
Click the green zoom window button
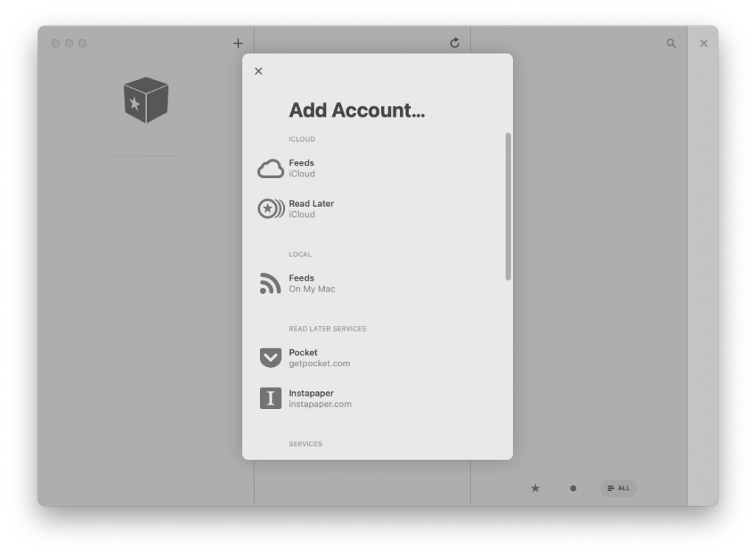click(83, 44)
